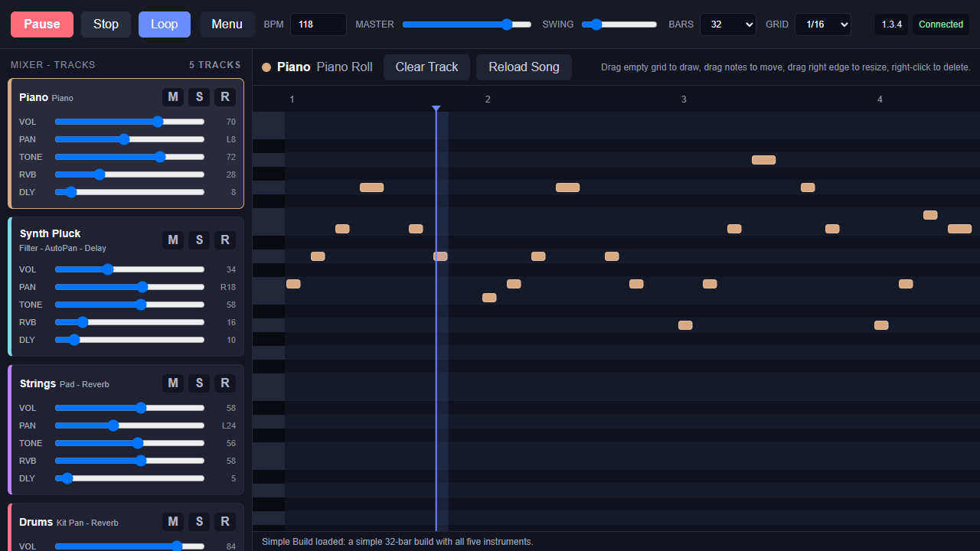Click the first note at bar 1 start
Viewport: 980px width, 551px height.
[293, 284]
